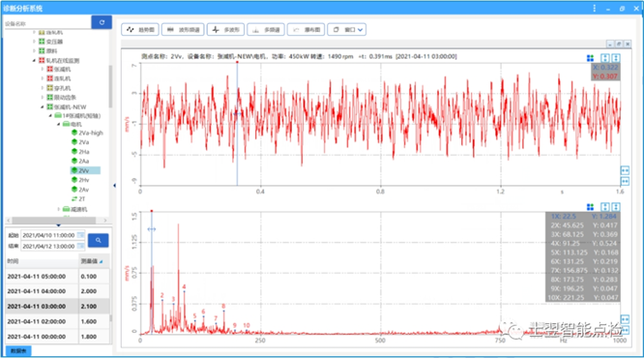Select the 2021-04-11 04:00:00 data row

click(x=57, y=291)
